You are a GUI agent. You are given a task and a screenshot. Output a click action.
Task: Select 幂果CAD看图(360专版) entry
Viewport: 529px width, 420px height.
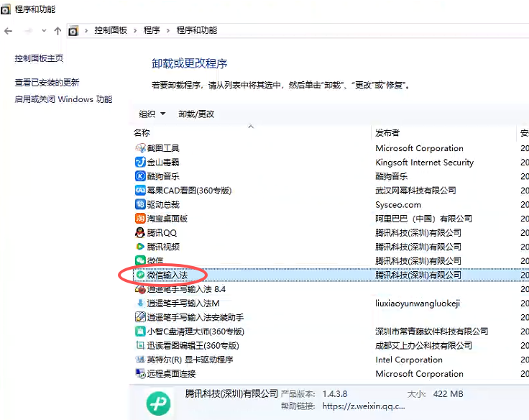pyautogui.click(x=189, y=191)
